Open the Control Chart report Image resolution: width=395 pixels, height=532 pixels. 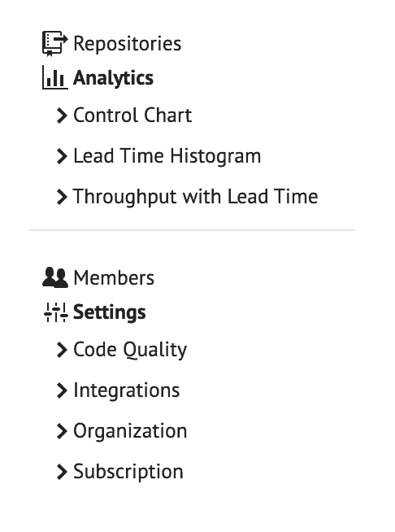point(132,116)
